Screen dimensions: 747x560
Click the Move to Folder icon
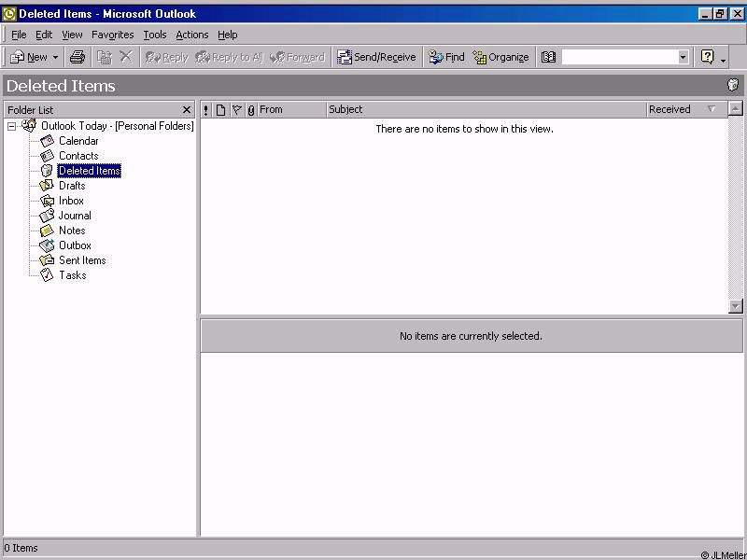tap(105, 57)
